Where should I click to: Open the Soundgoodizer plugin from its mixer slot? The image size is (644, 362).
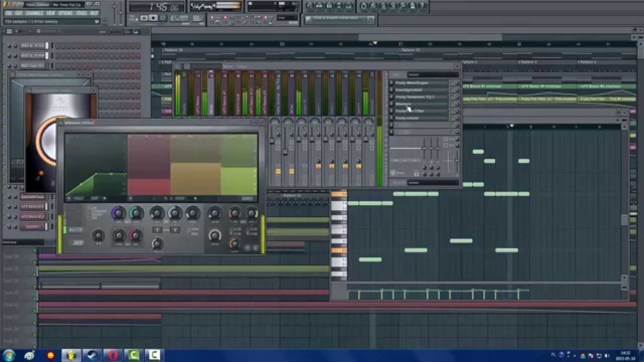click(x=422, y=90)
